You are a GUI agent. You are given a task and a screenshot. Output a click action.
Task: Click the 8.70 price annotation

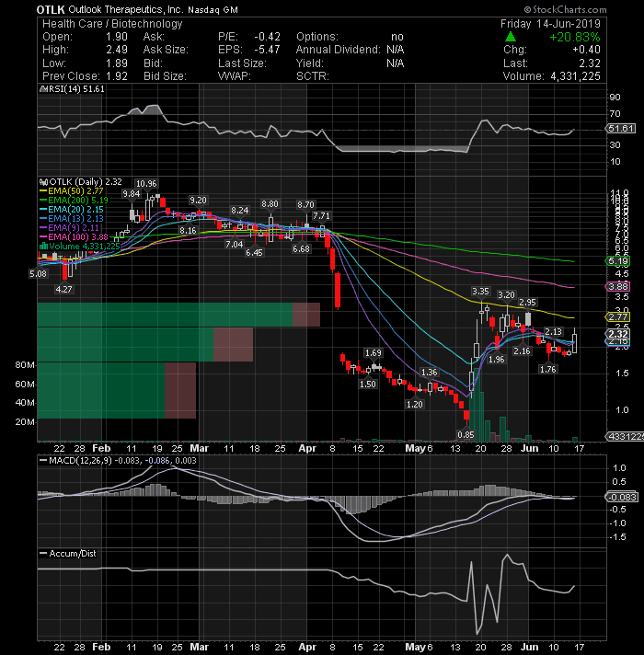coord(305,204)
